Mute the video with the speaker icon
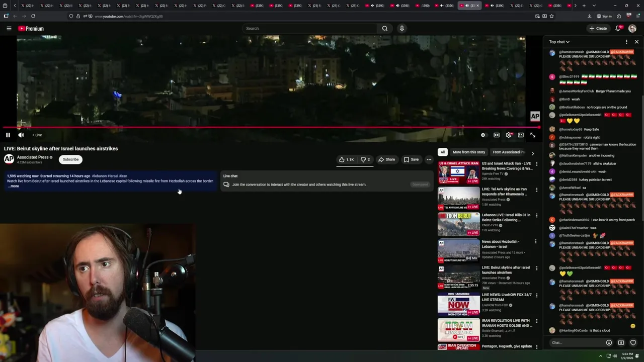Image resolution: width=644 pixels, height=362 pixels. pyautogui.click(x=21, y=135)
